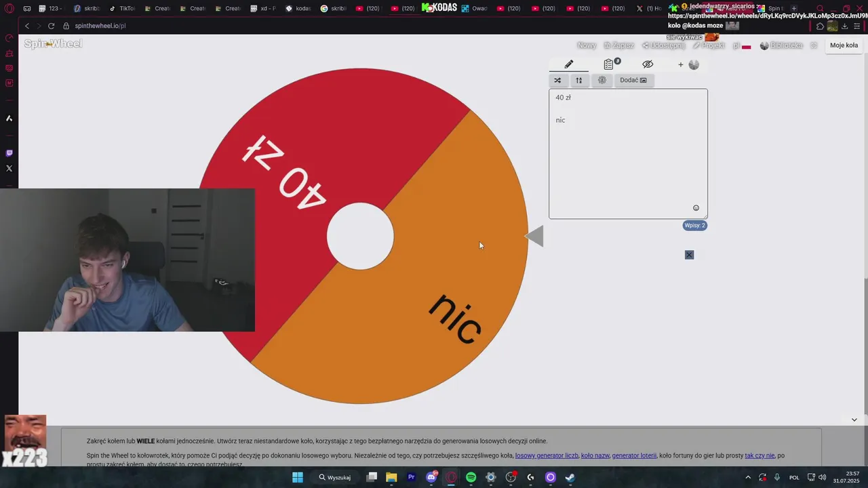
Task: Open Steam from the taskbar
Action: pyautogui.click(x=570, y=477)
